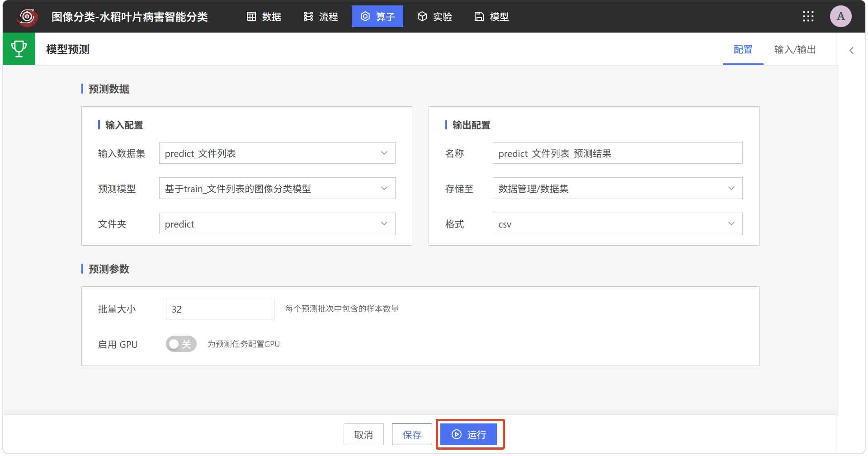
Task: Click the 输出配置 panel heading
Action: pos(472,125)
